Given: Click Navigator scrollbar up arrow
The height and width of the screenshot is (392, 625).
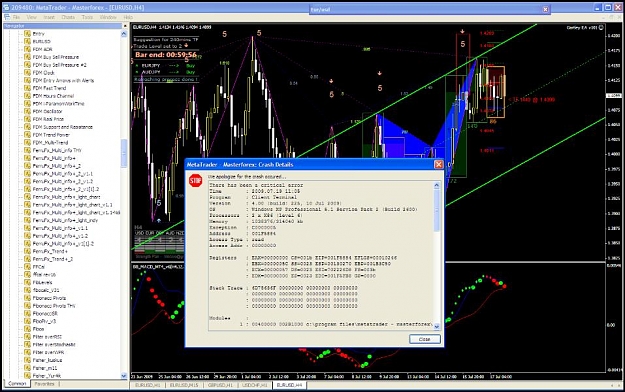Looking at the screenshot, I should coord(124,34).
